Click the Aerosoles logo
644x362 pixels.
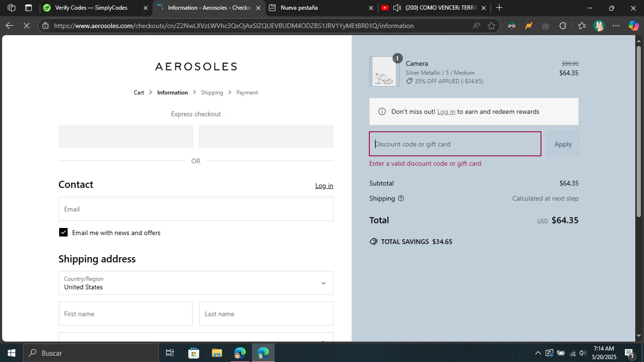pos(196,67)
